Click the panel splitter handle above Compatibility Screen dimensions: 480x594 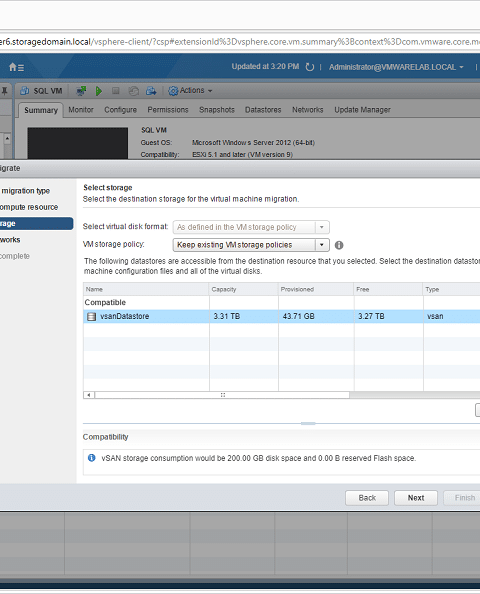(x=308, y=424)
